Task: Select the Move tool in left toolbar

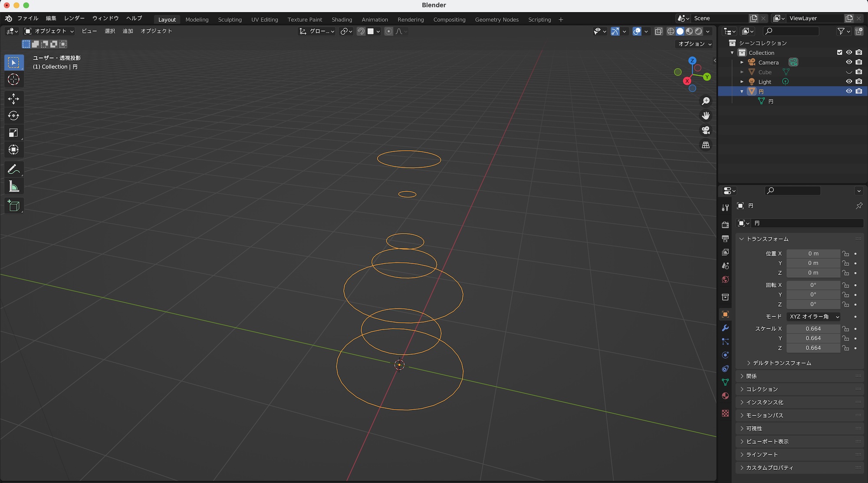Action: point(13,99)
